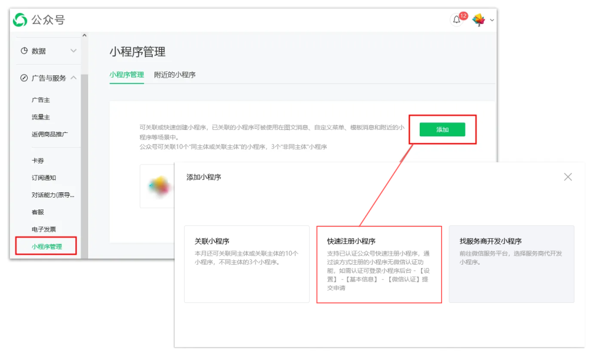The height and width of the screenshot is (364, 602).
Task: Open 广告主 in the sidebar
Action: point(41,100)
